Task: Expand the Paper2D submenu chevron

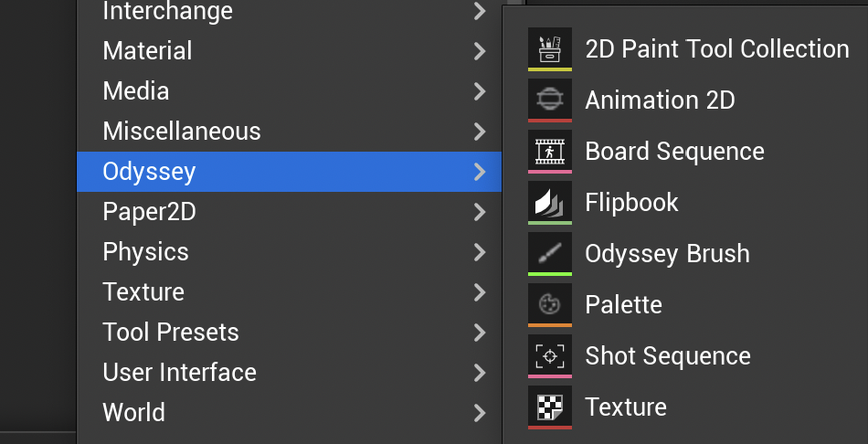Action: (x=480, y=211)
